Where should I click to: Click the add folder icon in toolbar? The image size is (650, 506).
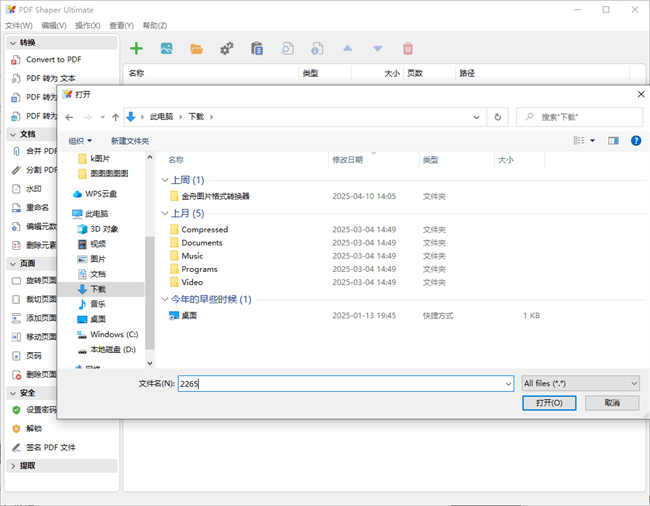coord(196,48)
